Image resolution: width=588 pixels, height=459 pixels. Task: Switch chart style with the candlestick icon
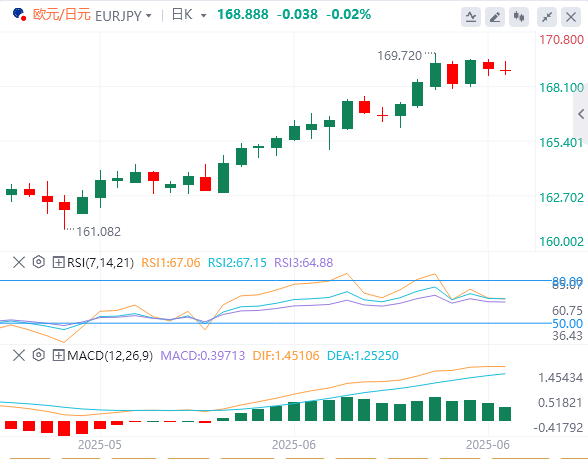(x=519, y=17)
